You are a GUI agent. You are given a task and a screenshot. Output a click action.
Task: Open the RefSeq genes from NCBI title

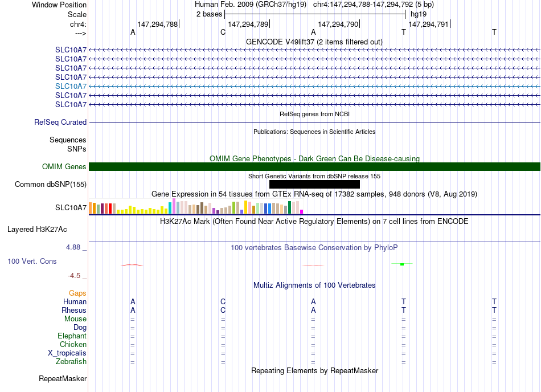314,114
